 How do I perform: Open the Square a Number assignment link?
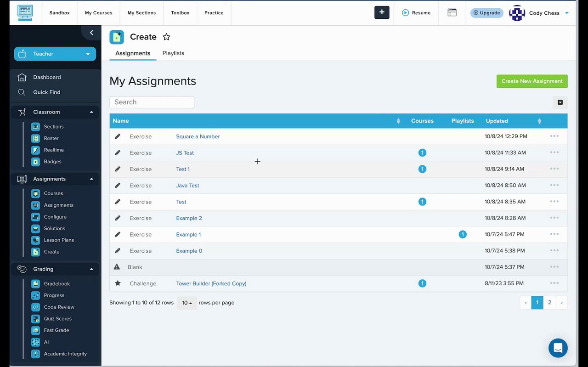pos(198,136)
